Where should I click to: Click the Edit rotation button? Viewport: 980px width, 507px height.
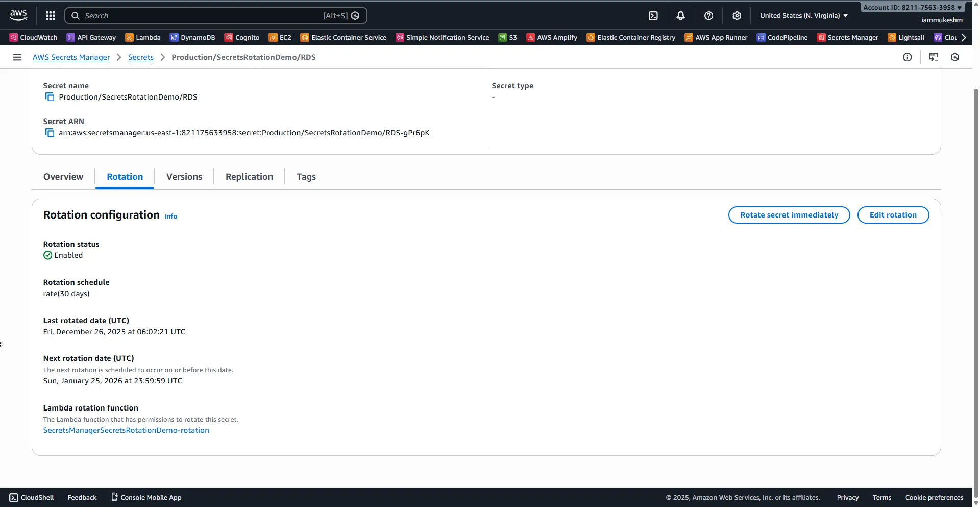(x=893, y=215)
